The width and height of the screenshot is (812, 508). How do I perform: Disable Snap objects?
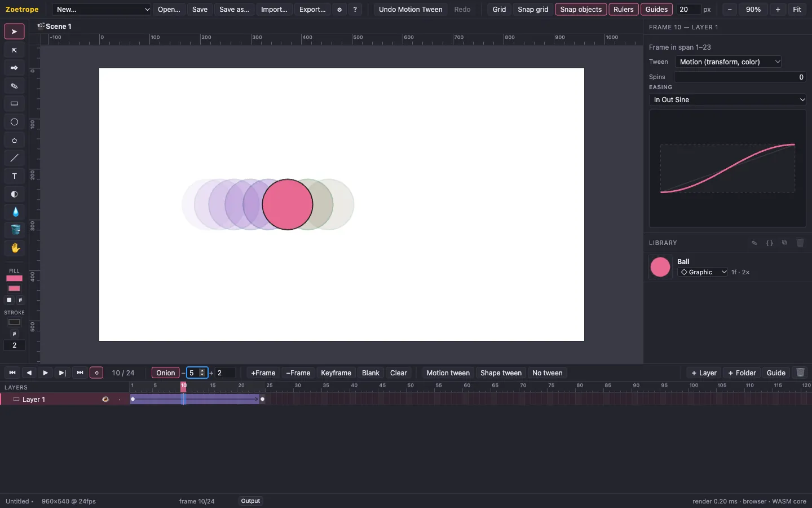[x=581, y=10]
